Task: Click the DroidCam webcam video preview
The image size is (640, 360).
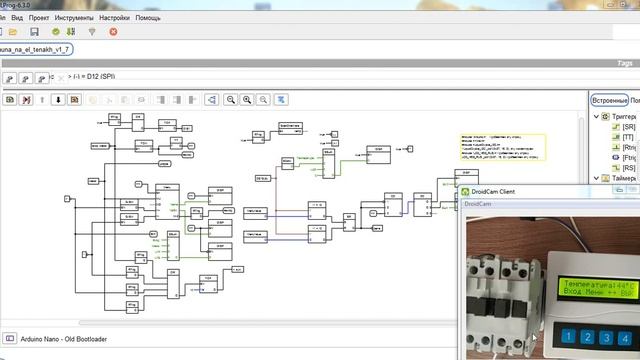Action: click(553, 288)
